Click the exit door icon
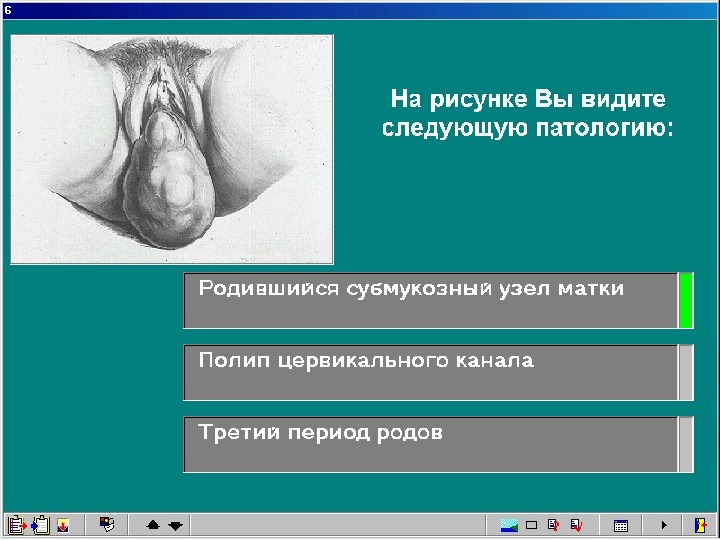 [x=701, y=525]
